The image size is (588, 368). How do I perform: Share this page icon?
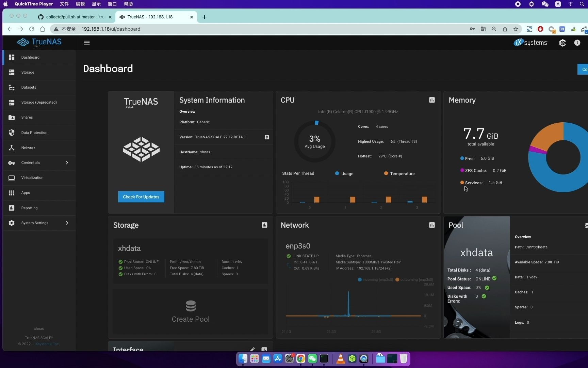505,29
